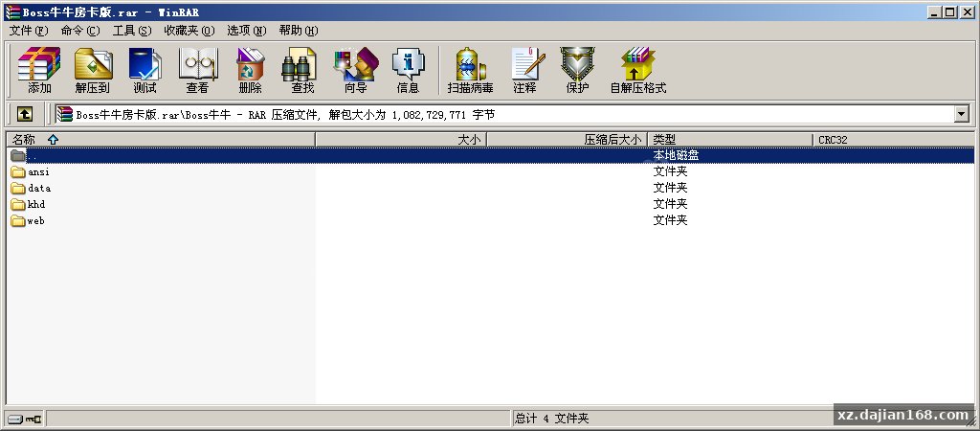
Task: Click 本地磁盘 type cell
Action: tap(676, 155)
